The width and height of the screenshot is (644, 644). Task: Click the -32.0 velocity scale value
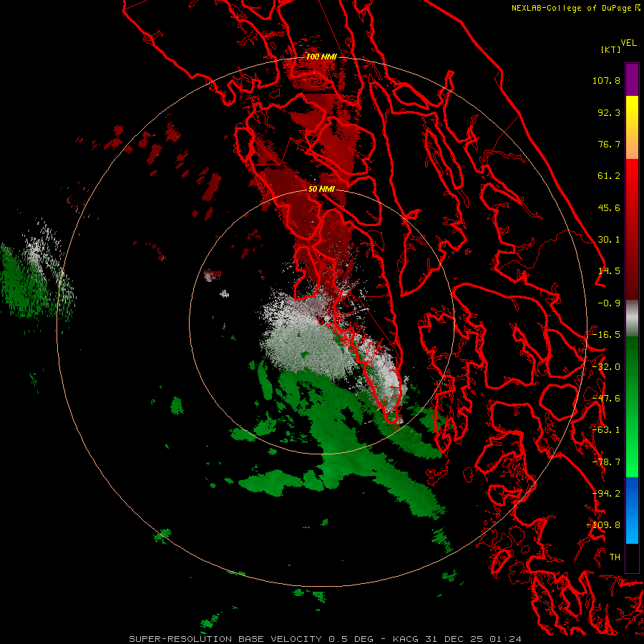[606, 367]
